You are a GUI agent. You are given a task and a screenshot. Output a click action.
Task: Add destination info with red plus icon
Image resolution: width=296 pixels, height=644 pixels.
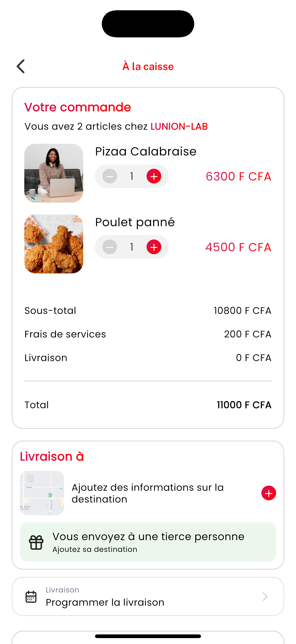click(x=269, y=493)
